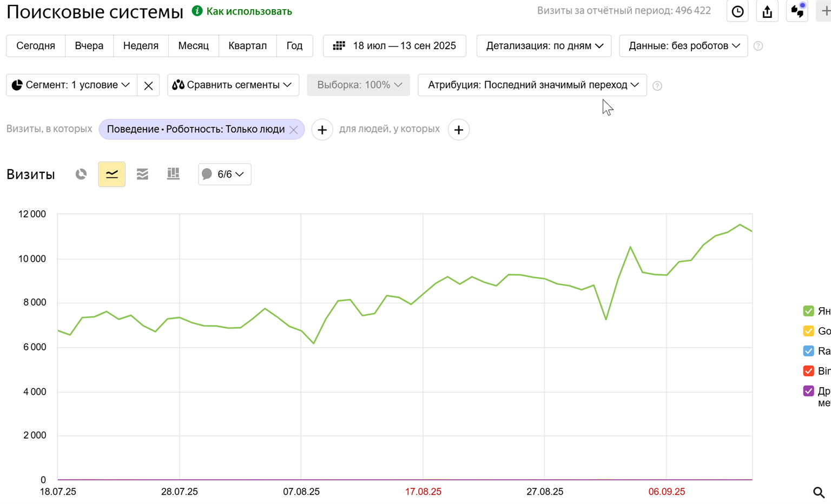Expand the Детализация: по дням dropdown
Image resolution: width=831 pixels, height=504 pixels.
point(544,46)
